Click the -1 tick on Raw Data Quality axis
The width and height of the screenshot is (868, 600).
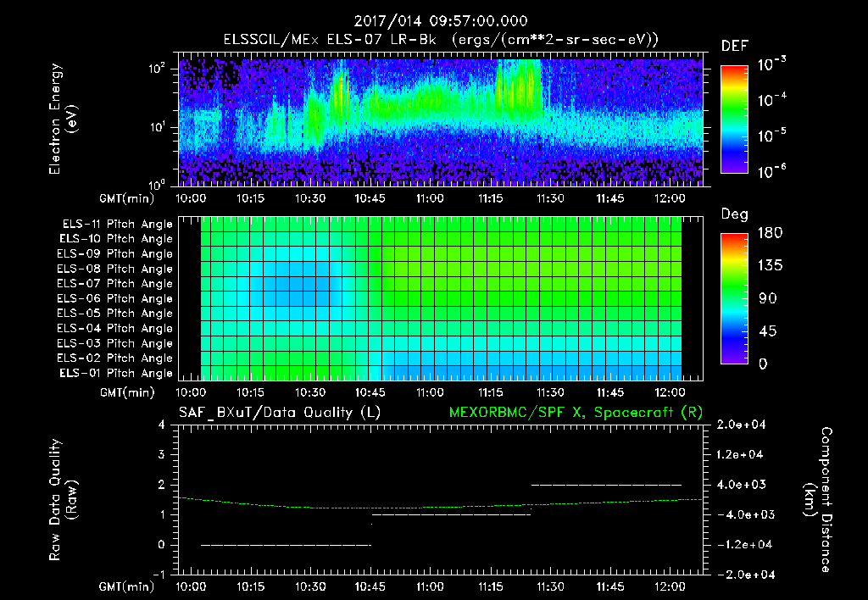[x=159, y=575]
